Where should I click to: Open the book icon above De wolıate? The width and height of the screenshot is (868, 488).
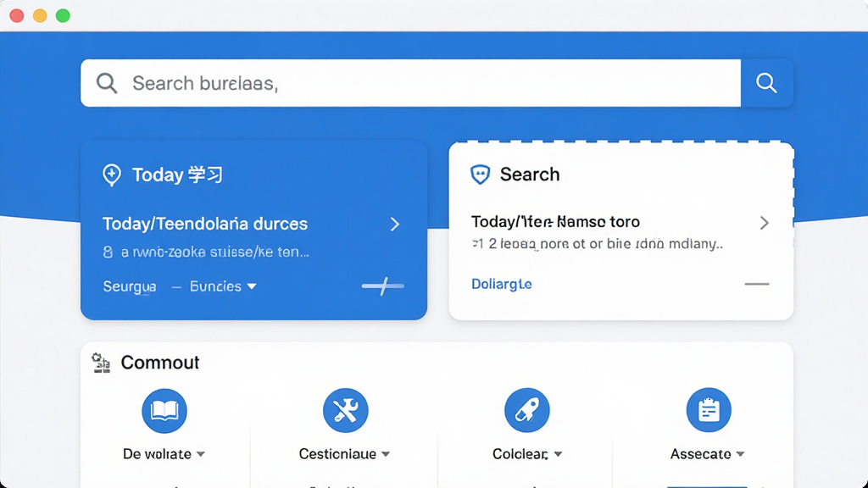click(164, 411)
